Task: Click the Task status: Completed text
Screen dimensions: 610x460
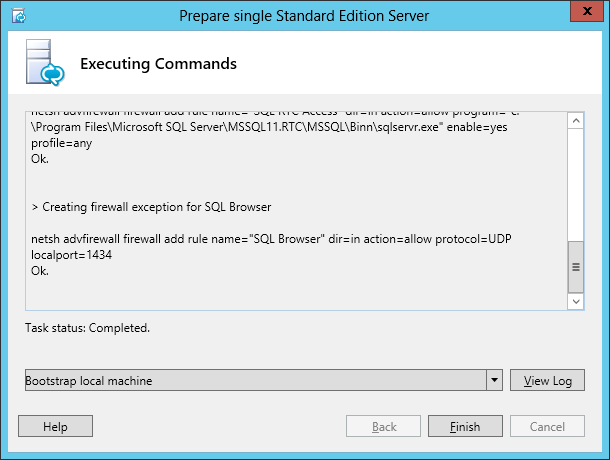Action: (88, 328)
